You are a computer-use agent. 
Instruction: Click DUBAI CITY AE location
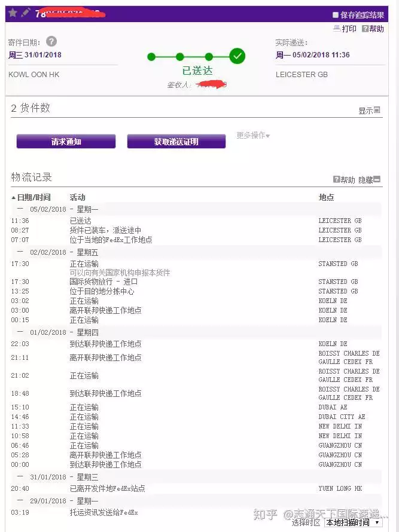tap(342, 417)
